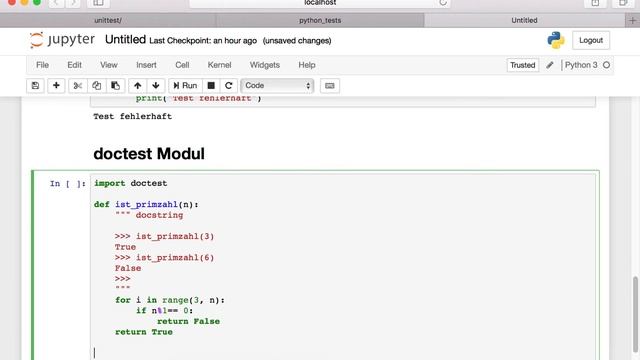Open the cell type Code dropdown
This screenshot has height=360, width=640.
coord(277,86)
